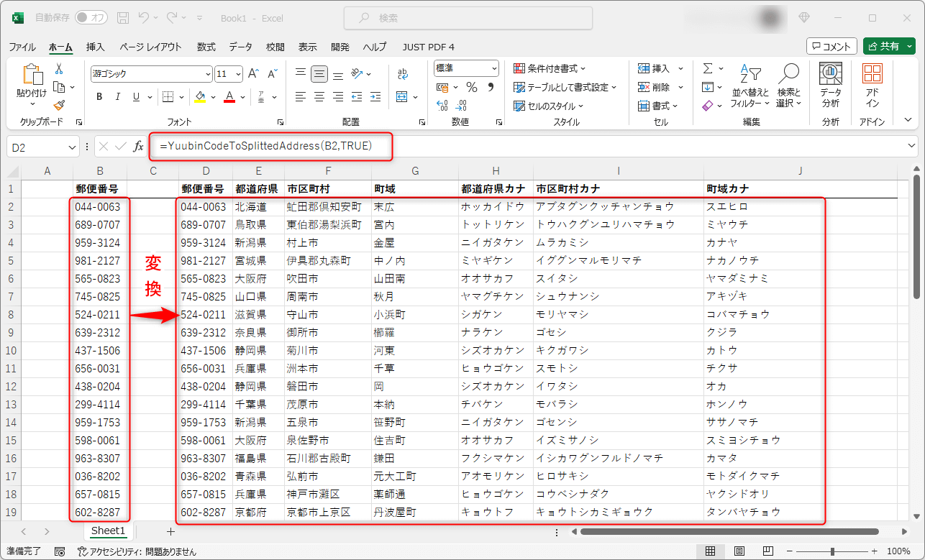Click the Paste clipboard icon
925x560 pixels.
[x=32, y=75]
